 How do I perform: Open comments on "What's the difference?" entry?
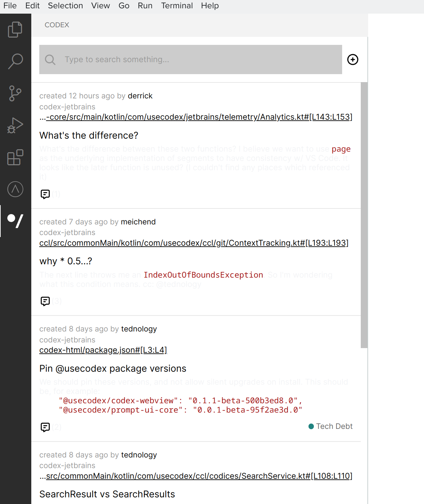[x=45, y=194]
